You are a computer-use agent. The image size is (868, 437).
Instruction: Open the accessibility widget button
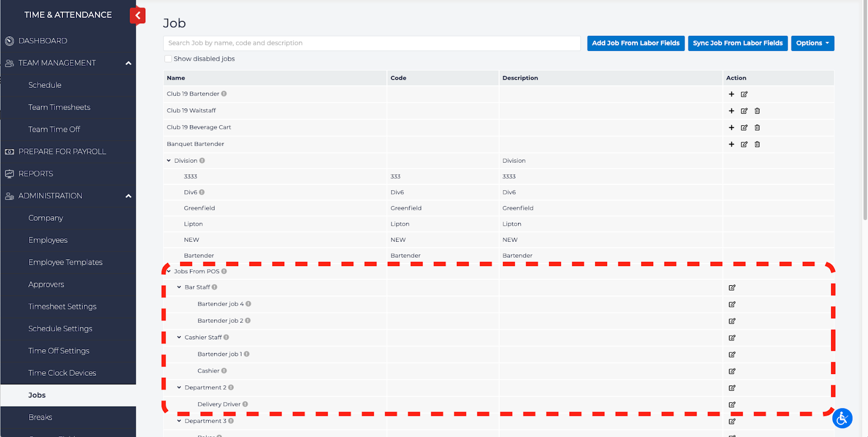point(842,418)
